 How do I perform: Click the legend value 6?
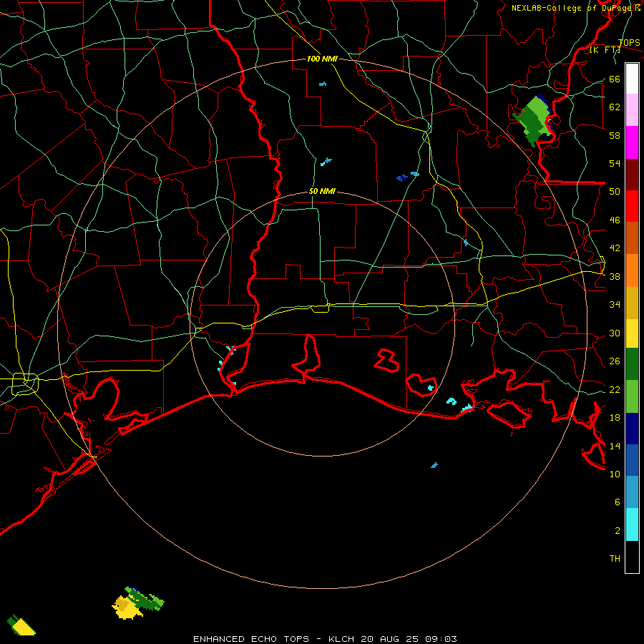pos(617,502)
